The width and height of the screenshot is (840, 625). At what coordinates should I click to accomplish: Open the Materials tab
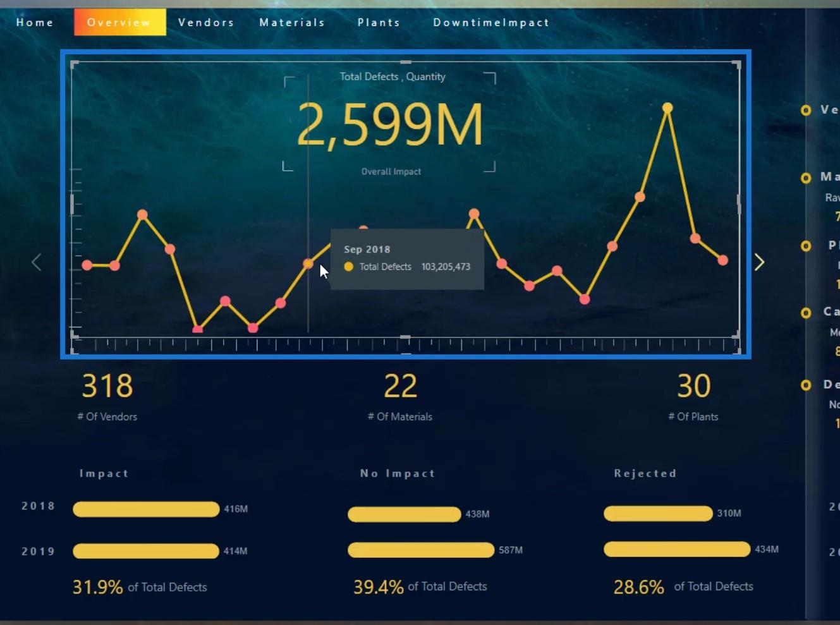pos(292,22)
